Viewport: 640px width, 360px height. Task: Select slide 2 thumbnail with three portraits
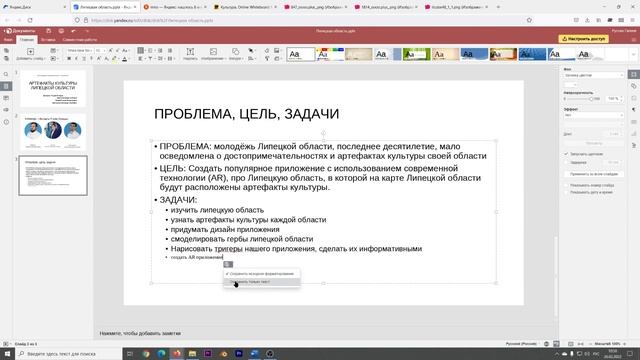(53, 132)
